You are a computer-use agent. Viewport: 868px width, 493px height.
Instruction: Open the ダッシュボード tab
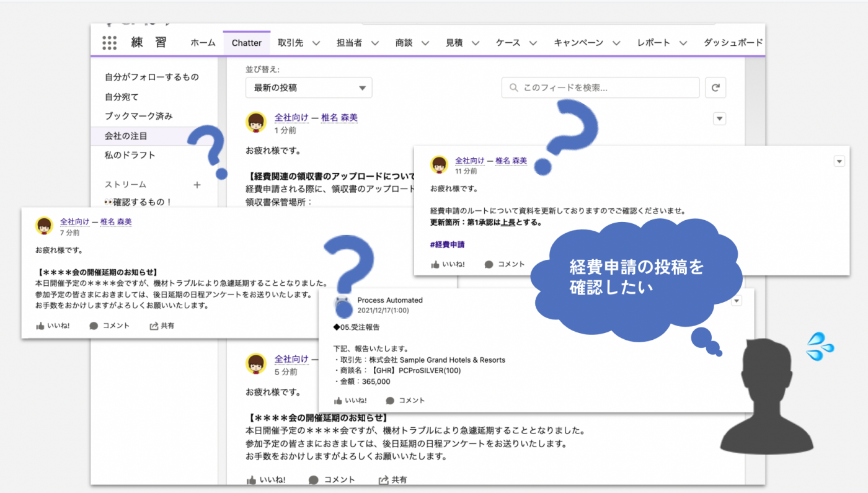tap(733, 43)
